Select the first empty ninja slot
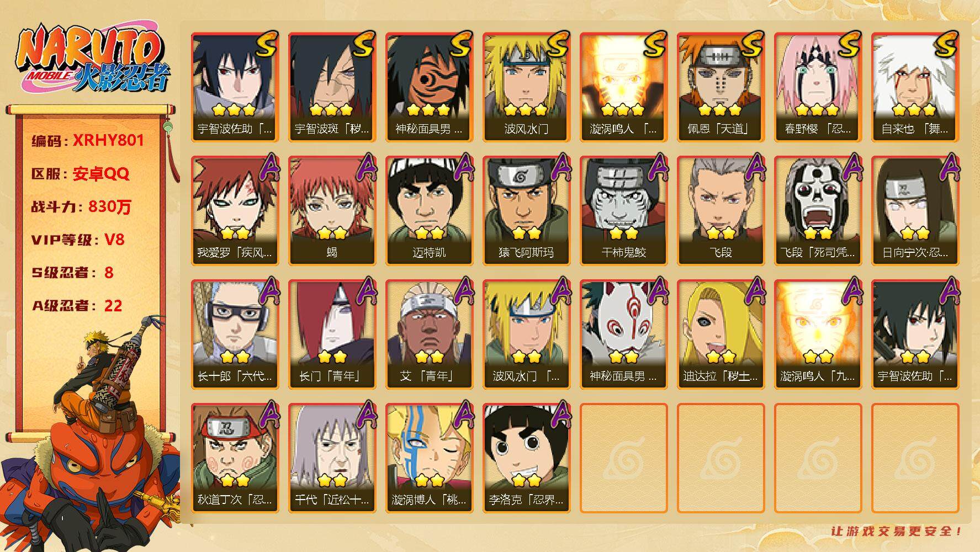Screen dimensions: 980x552 623,458
